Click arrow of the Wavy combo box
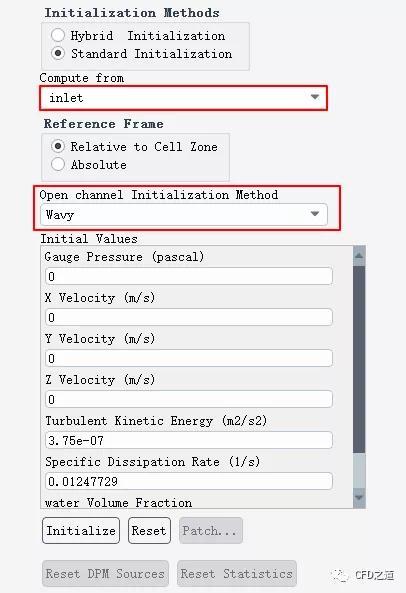 click(x=315, y=214)
